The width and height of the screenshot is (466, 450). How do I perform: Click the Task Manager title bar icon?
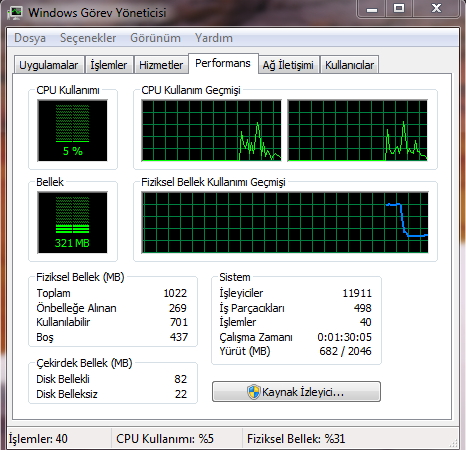pos(14,13)
